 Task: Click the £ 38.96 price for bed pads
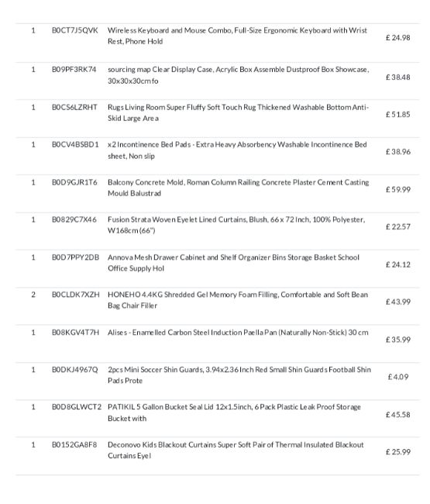398,152
